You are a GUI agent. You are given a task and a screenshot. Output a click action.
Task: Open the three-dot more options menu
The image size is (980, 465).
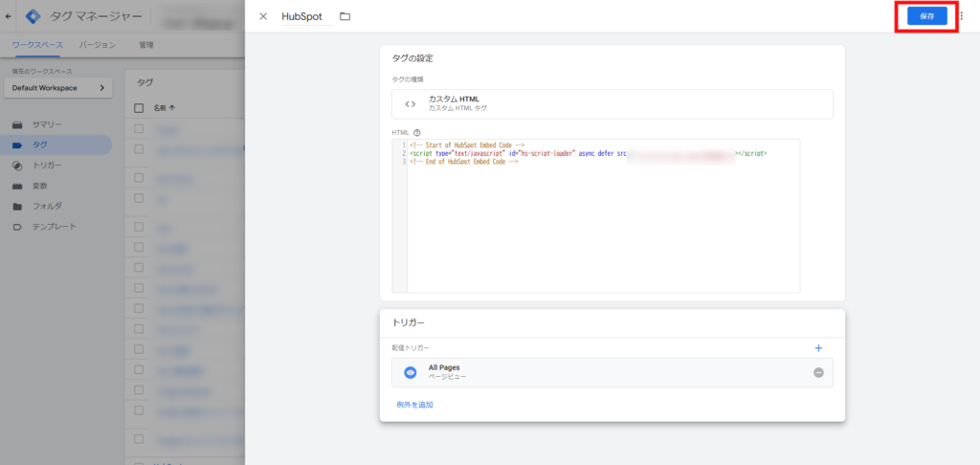961,16
